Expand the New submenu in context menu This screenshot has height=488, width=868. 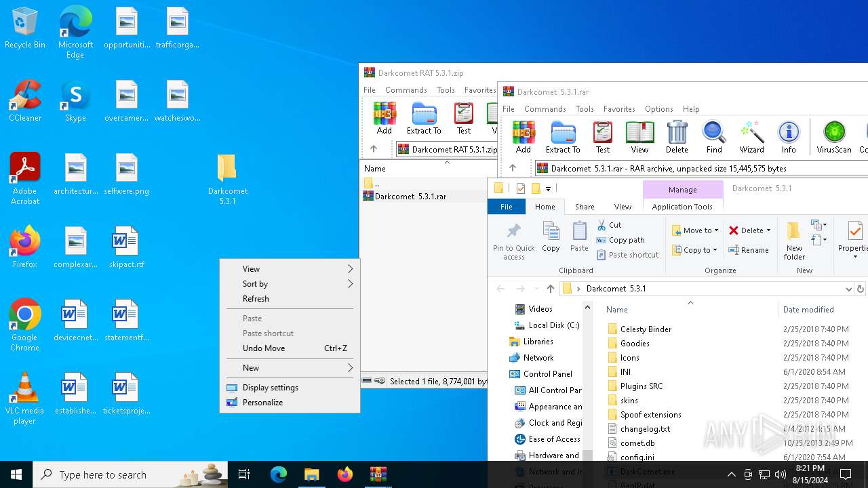pyautogui.click(x=291, y=368)
